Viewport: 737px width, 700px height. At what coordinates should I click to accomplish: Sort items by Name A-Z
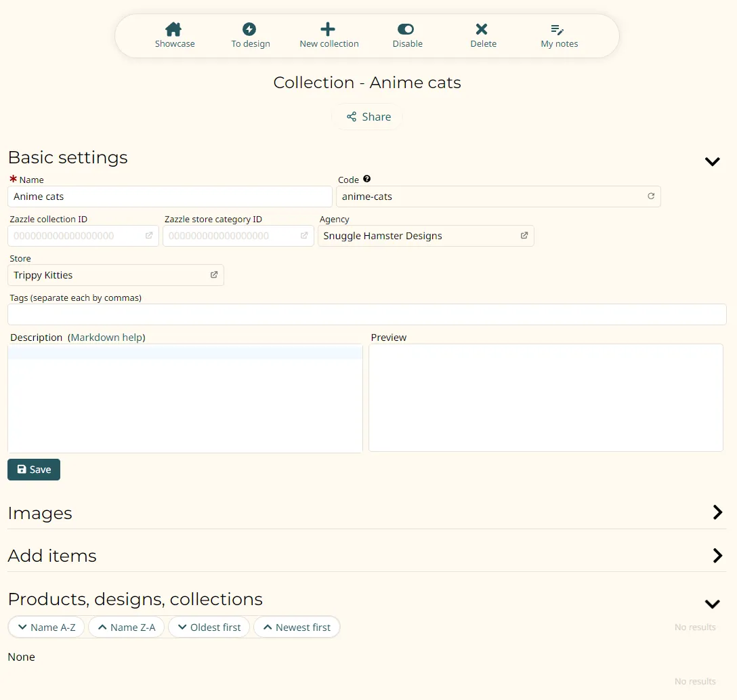pyautogui.click(x=46, y=627)
